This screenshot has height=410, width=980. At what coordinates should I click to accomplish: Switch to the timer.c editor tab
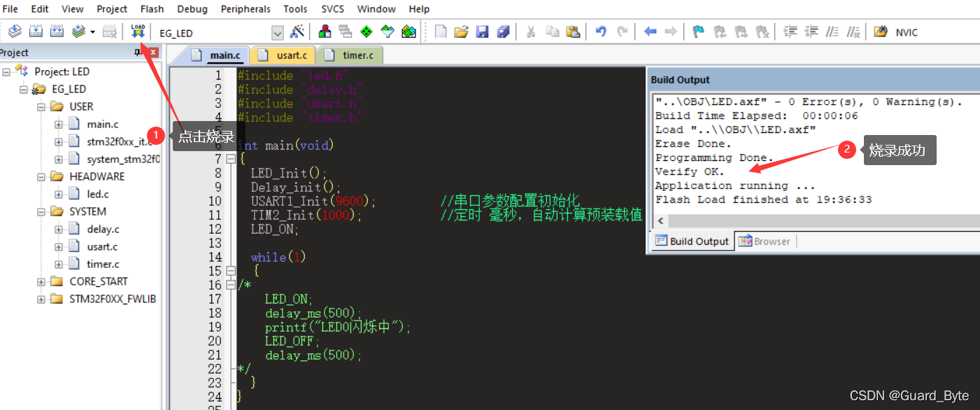pyautogui.click(x=350, y=55)
